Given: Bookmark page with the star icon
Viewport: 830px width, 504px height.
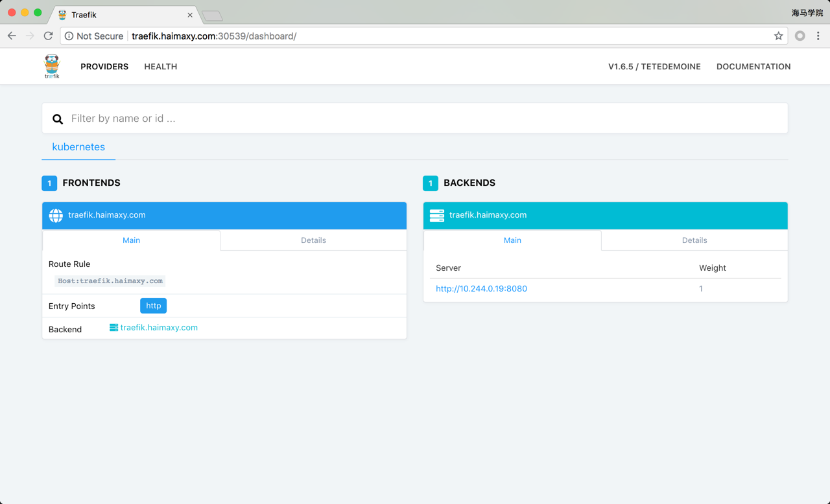Looking at the screenshot, I should (778, 36).
